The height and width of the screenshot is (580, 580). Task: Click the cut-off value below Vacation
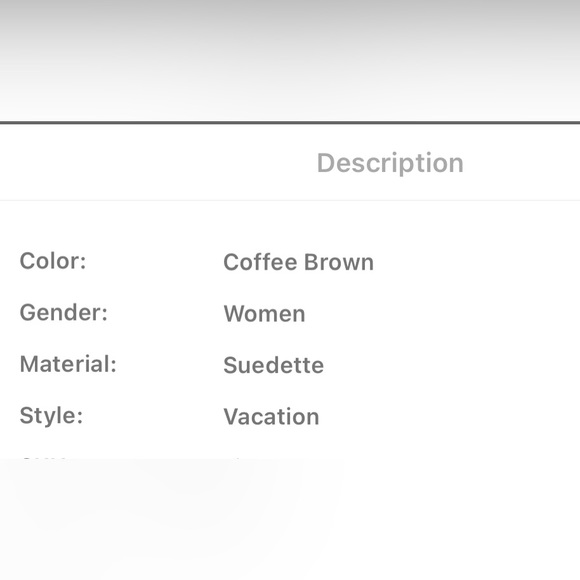(237, 459)
